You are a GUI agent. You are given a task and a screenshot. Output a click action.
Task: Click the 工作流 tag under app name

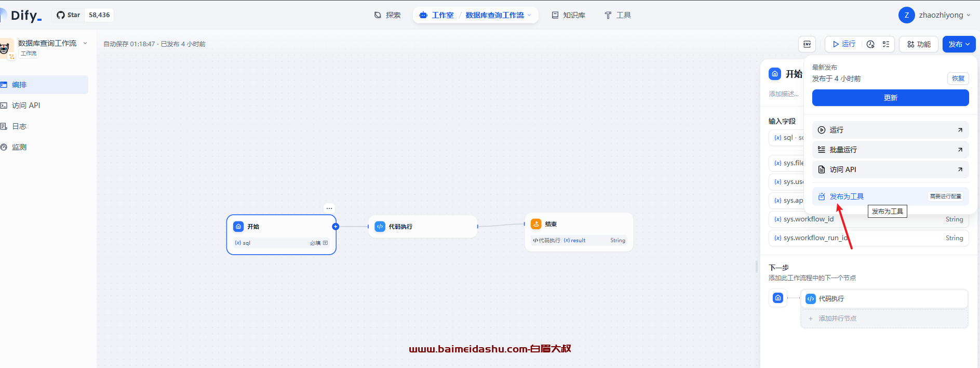[x=29, y=54]
